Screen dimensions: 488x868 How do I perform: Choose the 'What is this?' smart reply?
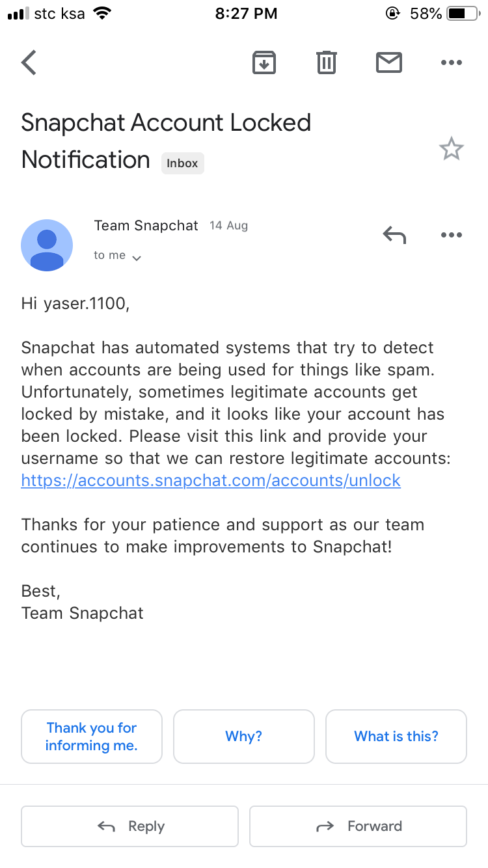pos(396,737)
